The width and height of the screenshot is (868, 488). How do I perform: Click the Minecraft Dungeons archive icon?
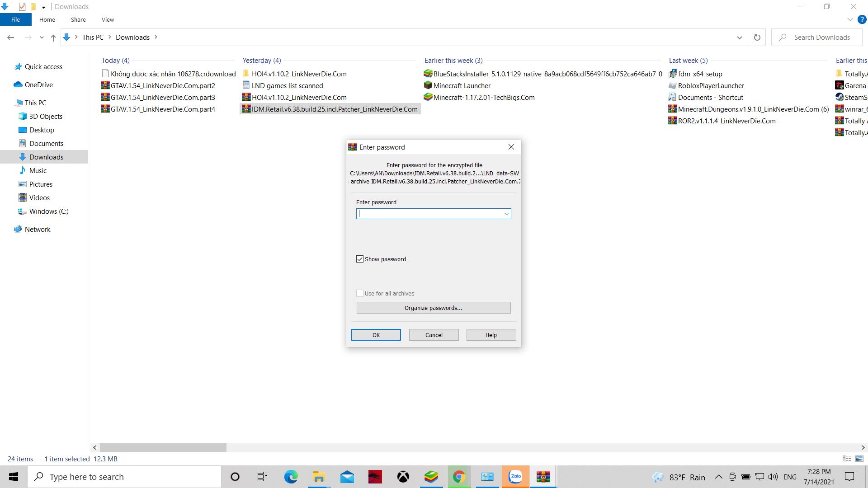tap(673, 109)
